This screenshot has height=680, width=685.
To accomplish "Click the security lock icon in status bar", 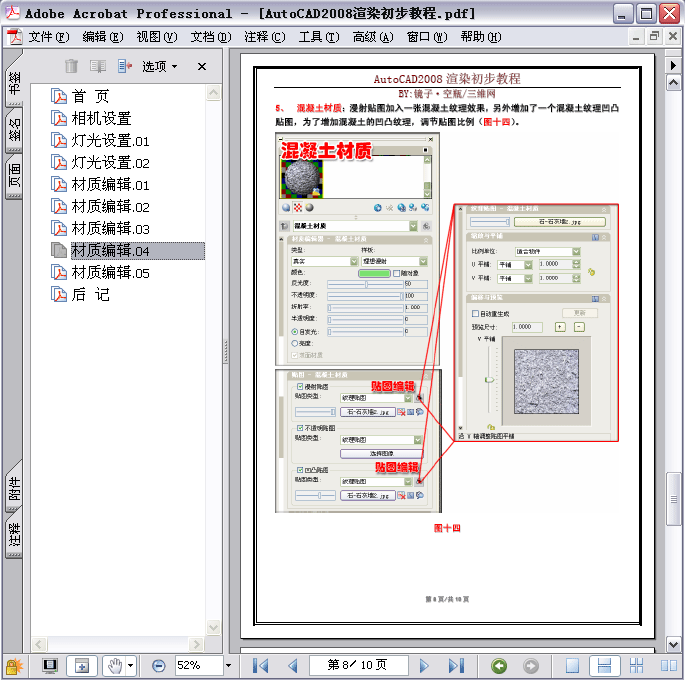I will pos(14,666).
